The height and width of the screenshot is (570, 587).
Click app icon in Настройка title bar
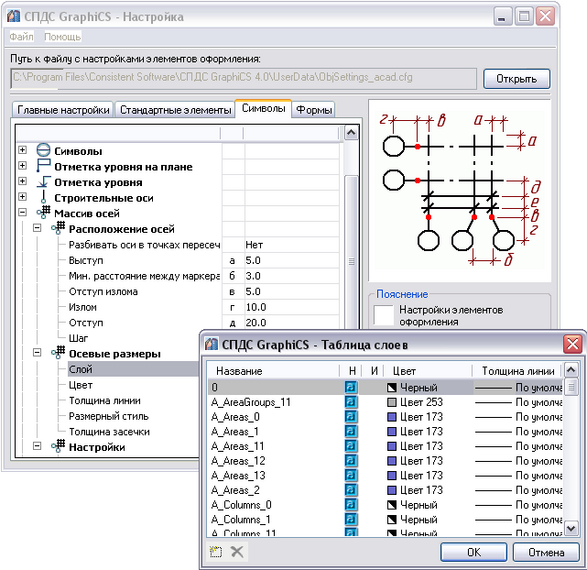(13, 16)
